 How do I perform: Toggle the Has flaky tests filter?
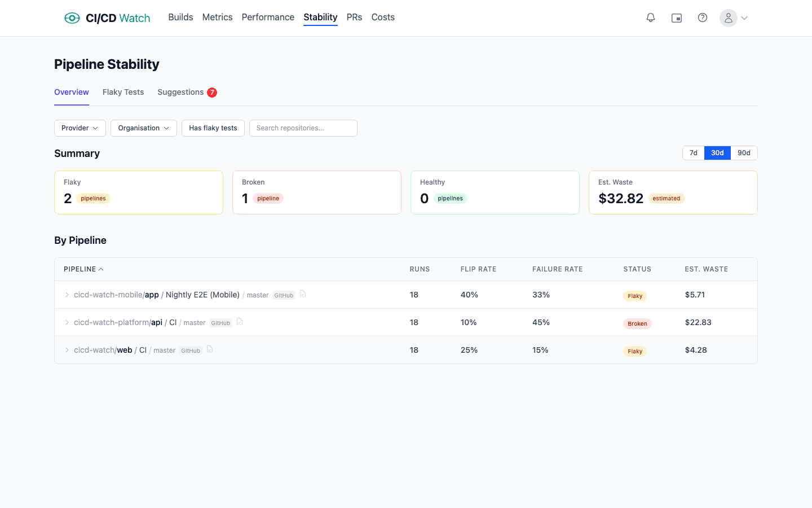coord(213,128)
